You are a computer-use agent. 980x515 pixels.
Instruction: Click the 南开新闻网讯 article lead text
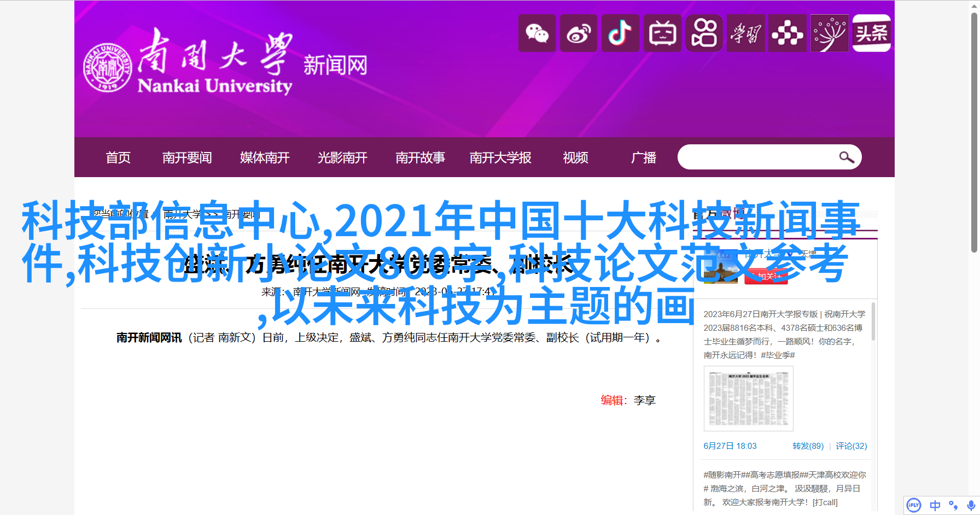click(149, 338)
